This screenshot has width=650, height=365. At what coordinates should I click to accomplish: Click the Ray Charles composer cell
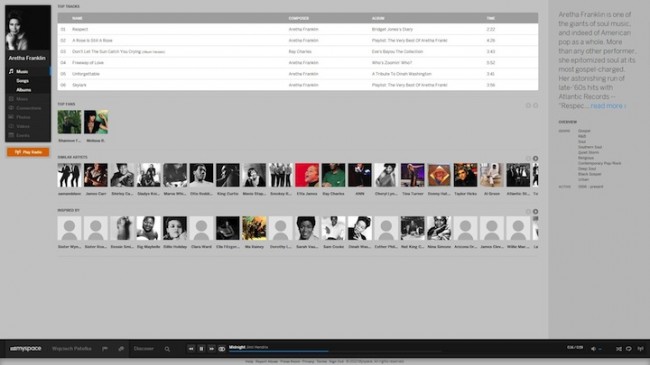(x=300, y=52)
